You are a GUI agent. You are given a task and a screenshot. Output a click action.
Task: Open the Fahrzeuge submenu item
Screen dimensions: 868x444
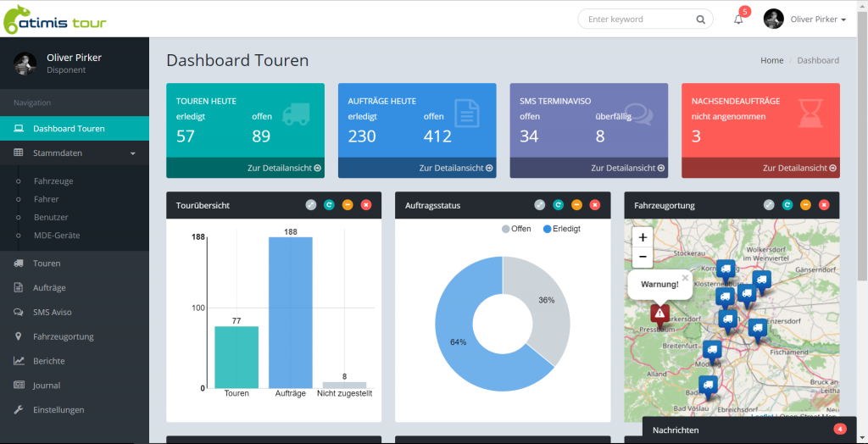tap(53, 181)
